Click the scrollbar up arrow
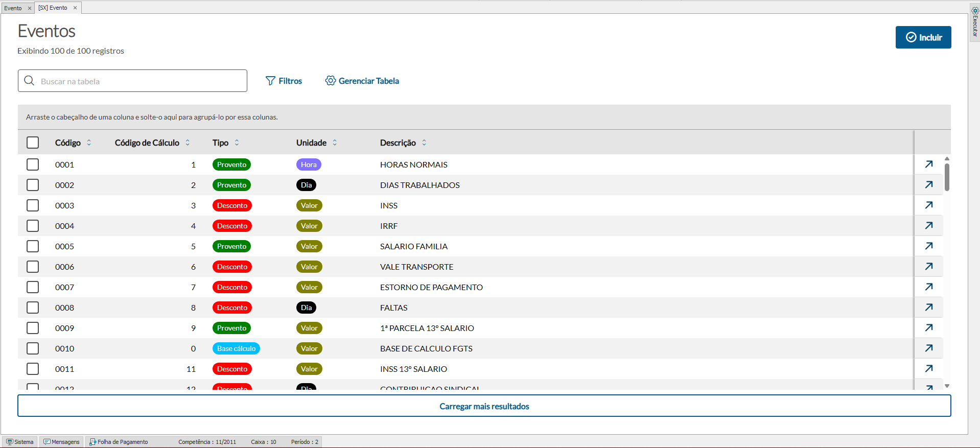This screenshot has width=980, height=448. tap(947, 159)
